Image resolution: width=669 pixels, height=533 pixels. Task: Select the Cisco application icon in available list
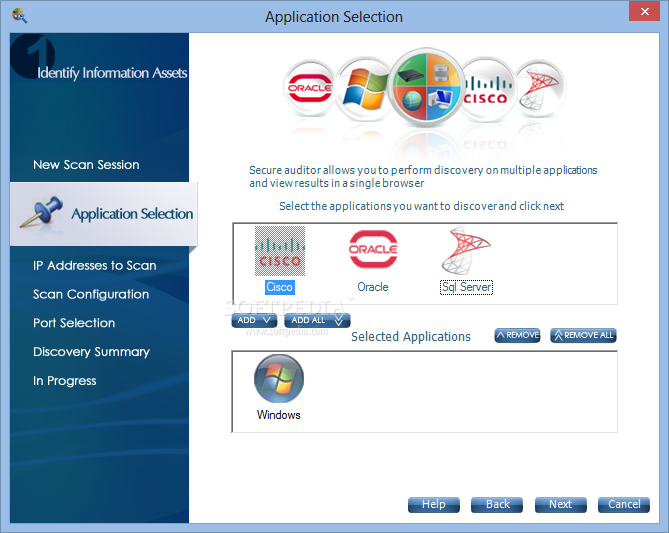click(x=280, y=251)
